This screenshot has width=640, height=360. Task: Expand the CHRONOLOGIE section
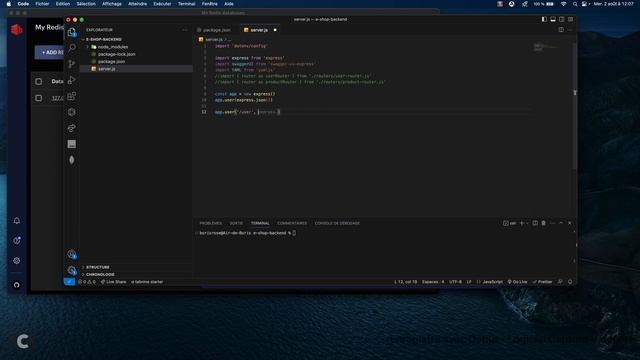pos(100,274)
